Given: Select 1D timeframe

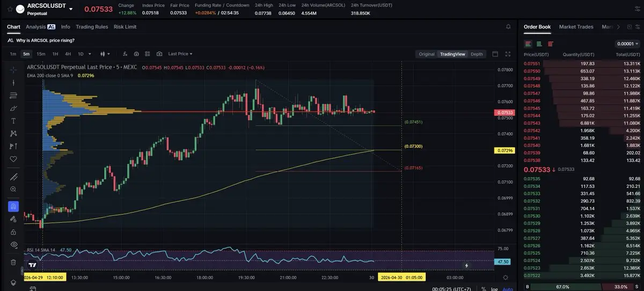Looking at the screenshot, I should click(80, 54).
